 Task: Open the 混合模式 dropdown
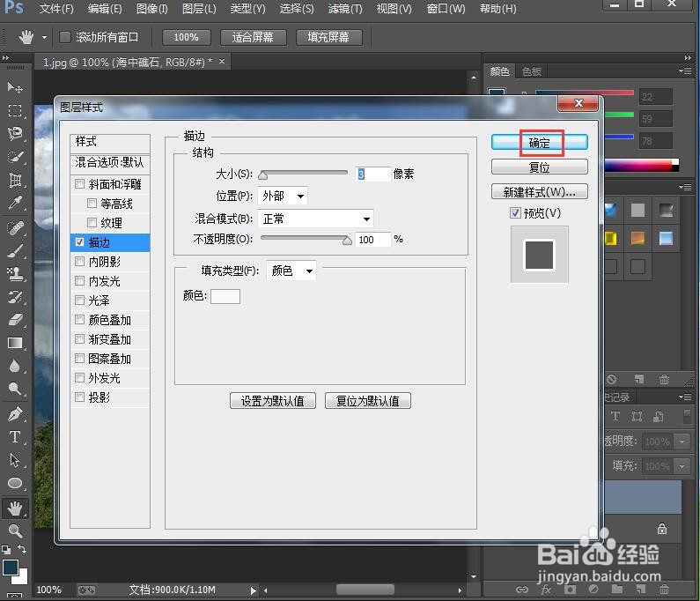point(315,219)
